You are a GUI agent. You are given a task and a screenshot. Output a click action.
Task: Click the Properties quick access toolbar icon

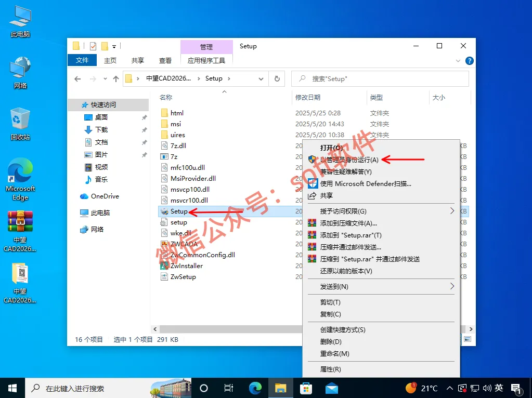[x=93, y=46]
